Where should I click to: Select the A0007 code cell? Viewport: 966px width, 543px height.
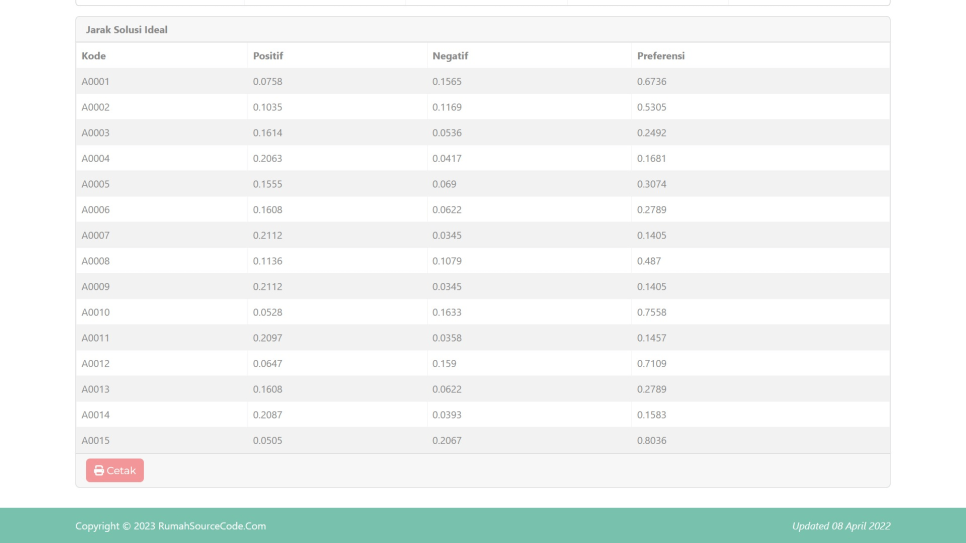(x=95, y=235)
